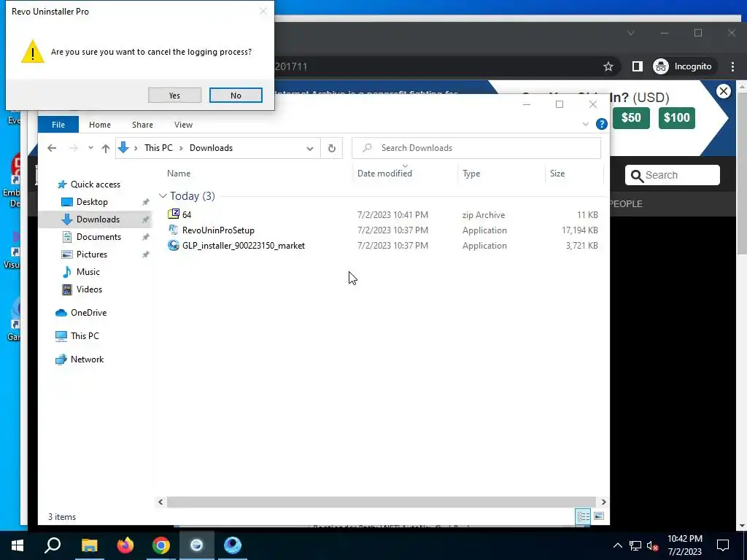Open the File tab in Explorer

58,125
